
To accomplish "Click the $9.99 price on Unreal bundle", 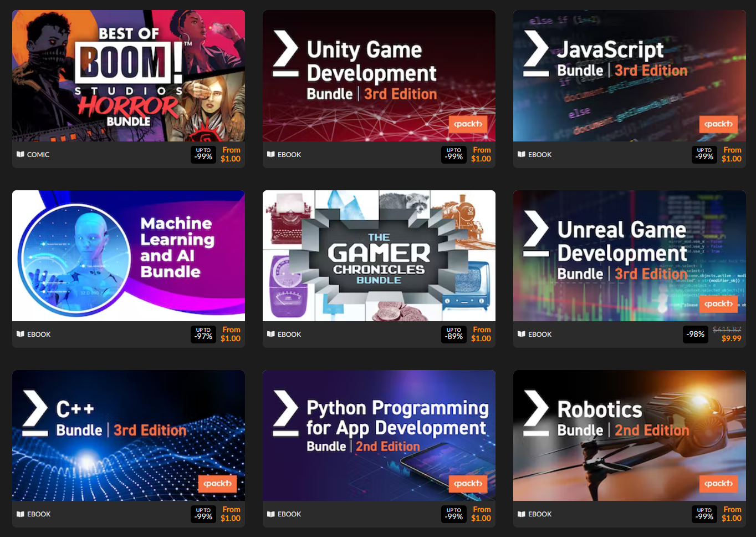I will (x=732, y=338).
